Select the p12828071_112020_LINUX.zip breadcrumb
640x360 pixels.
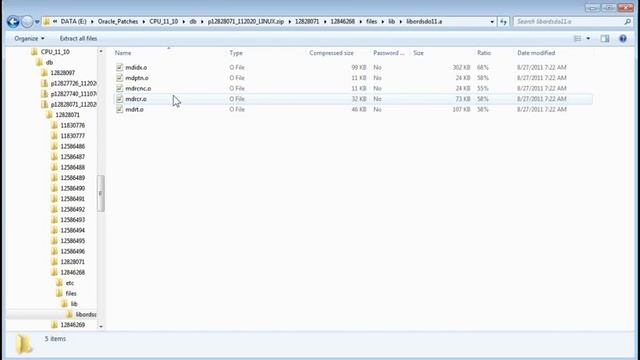246,22
